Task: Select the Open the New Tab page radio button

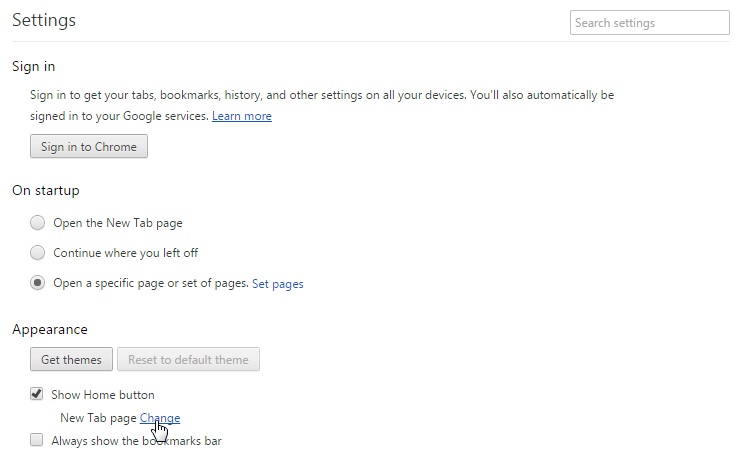Action: coord(37,223)
